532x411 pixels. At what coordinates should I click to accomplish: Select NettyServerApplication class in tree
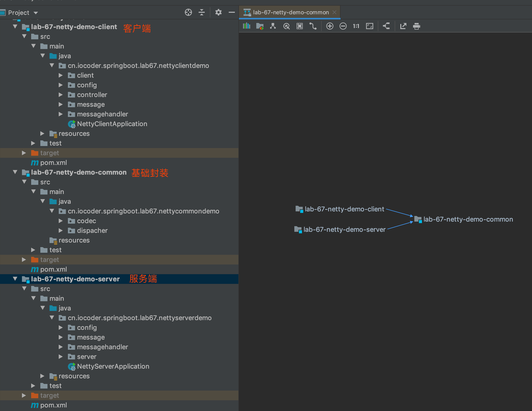tap(113, 366)
